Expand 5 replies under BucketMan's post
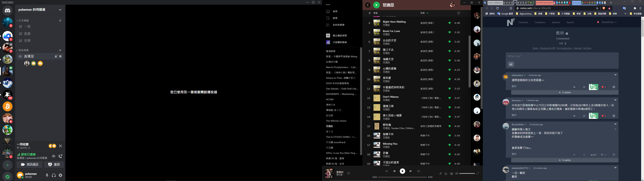 point(565,160)
